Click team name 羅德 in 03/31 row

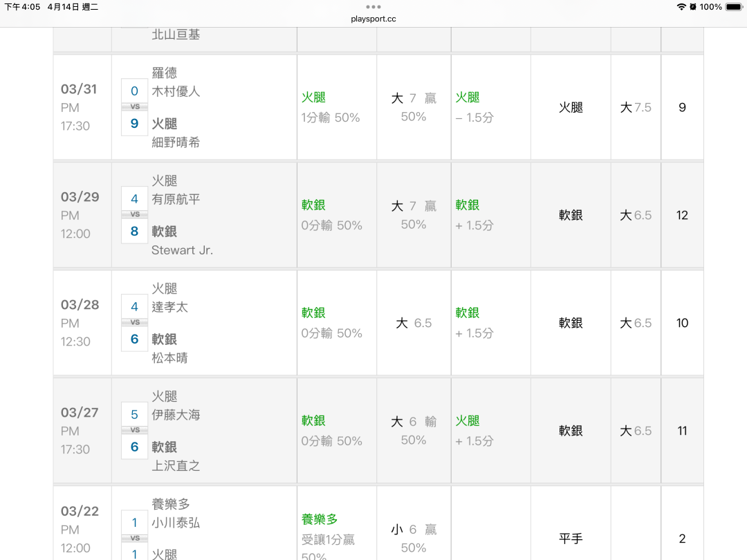(165, 73)
